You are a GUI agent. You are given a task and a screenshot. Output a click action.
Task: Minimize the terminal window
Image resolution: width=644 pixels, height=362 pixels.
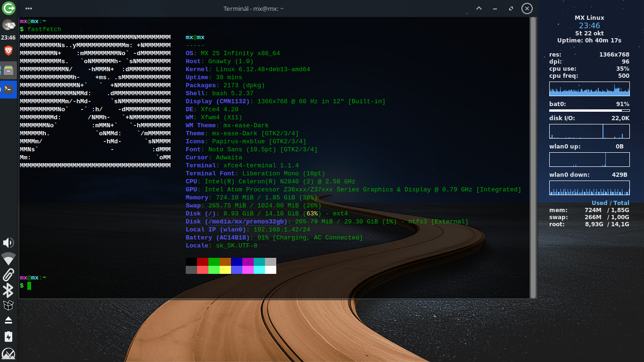tap(495, 8)
